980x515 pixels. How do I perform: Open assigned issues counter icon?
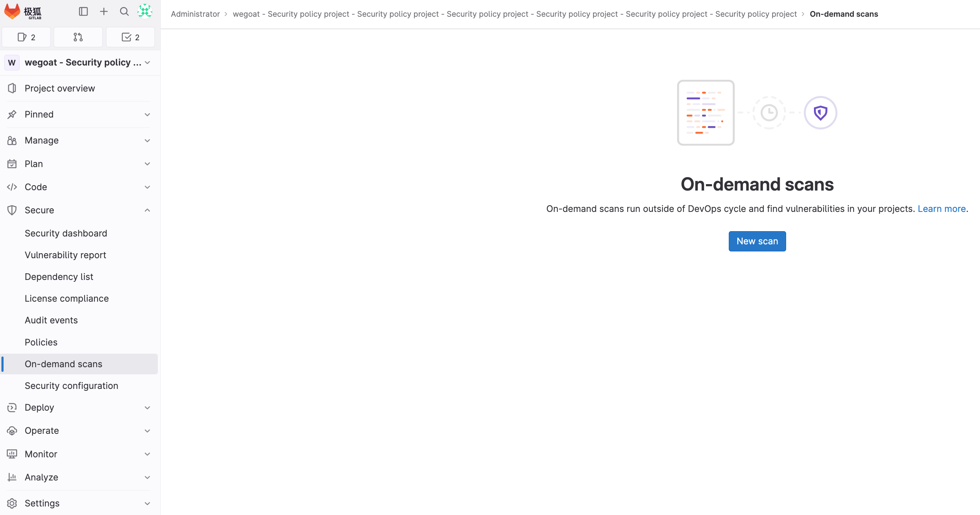[26, 37]
